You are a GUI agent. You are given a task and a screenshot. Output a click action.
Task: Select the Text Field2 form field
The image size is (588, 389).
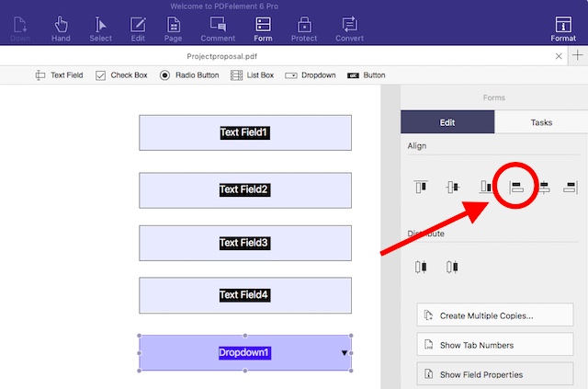(x=245, y=190)
